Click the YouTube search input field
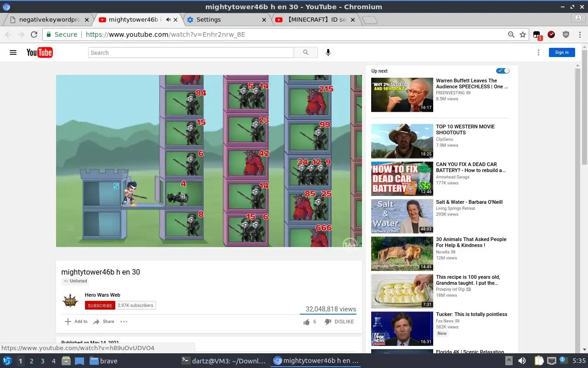Viewport: 588px width, 368px height. pos(191,52)
